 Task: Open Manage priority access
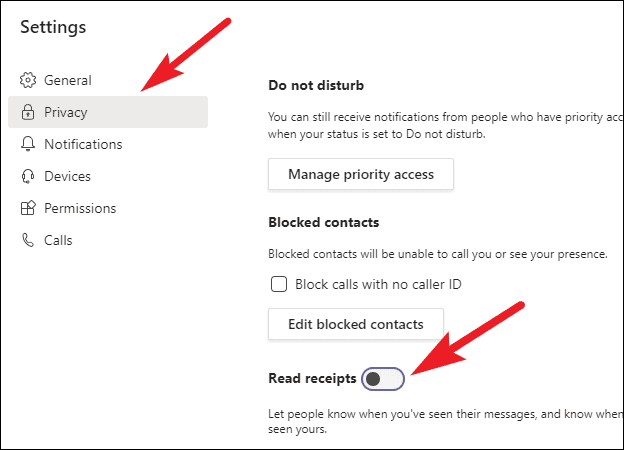[x=361, y=174]
